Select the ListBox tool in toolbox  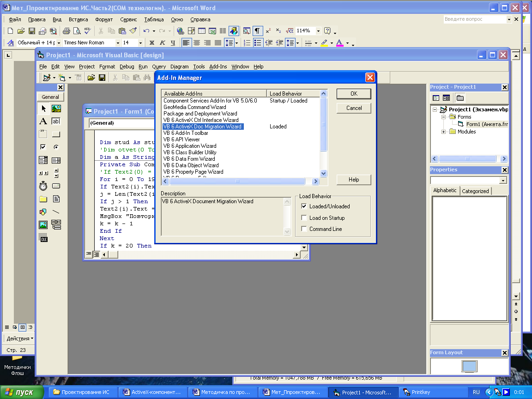tap(56, 160)
